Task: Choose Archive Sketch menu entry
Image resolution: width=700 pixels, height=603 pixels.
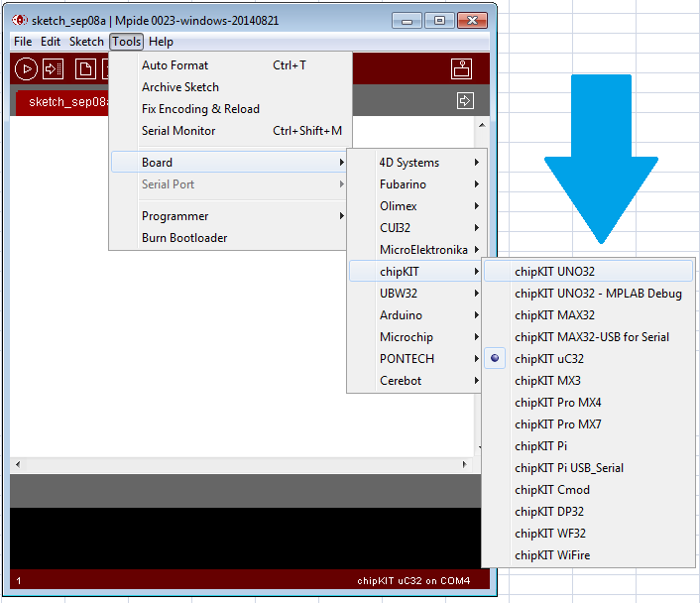Action: [x=228, y=87]
